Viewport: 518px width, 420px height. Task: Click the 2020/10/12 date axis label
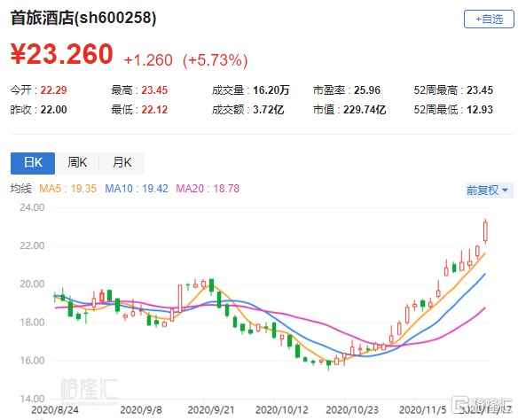282,410
